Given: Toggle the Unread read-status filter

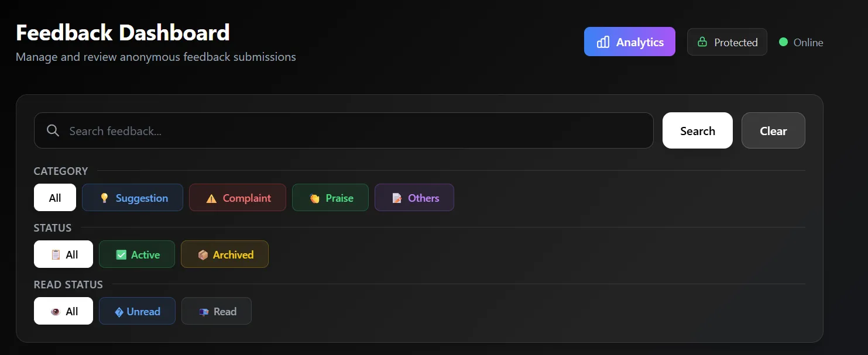Looking at the screenshot, I should 138,311.
